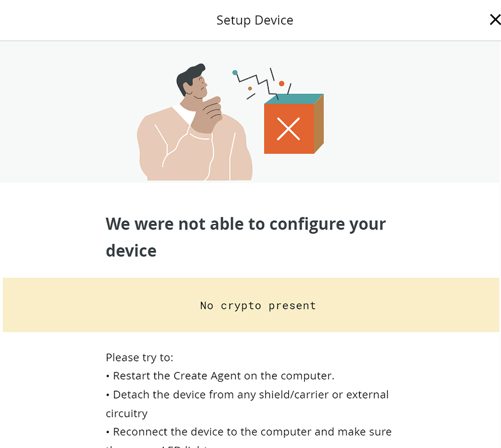Viewport: 501px width, 448px height.
Task: Click the orange dot near the box
Action: click(x=282, y=84)
